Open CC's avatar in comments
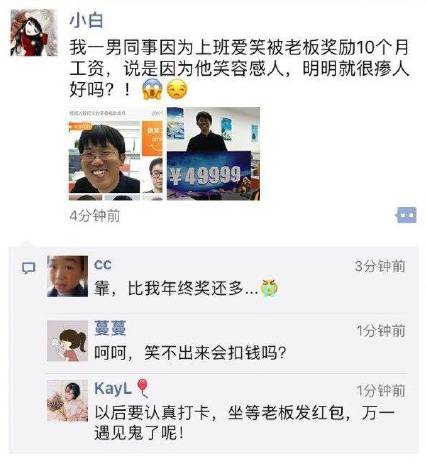The image size is (426, 468). click(68, 276)
